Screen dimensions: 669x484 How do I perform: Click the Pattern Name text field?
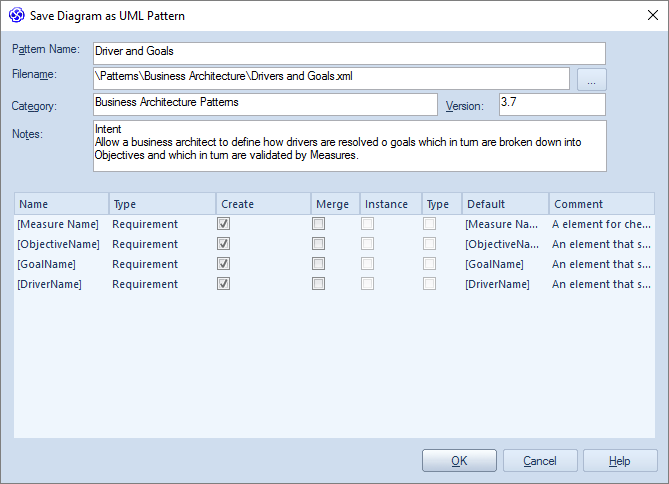coord(349,53)
